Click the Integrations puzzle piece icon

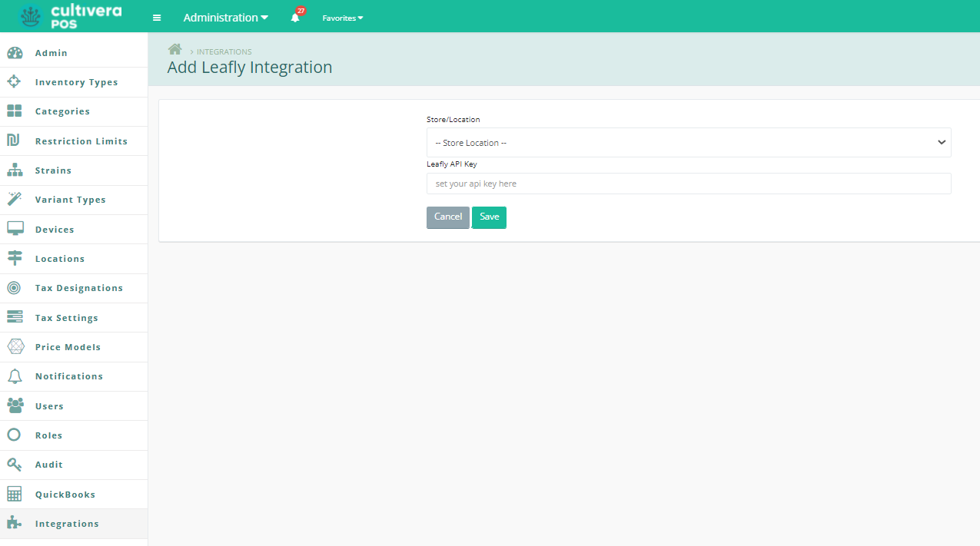click(14, 524)
